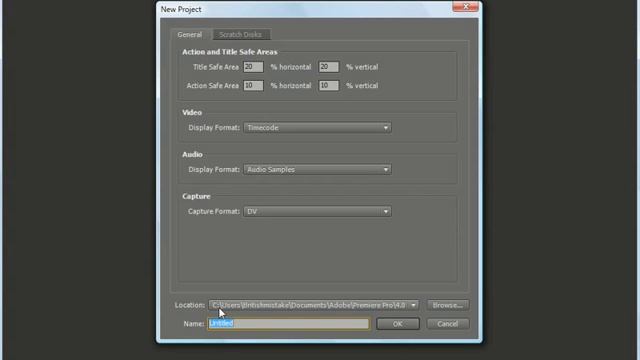Click the 'Capture' section heading
This screenshot has width=640, height=360.
click(196, 196)
